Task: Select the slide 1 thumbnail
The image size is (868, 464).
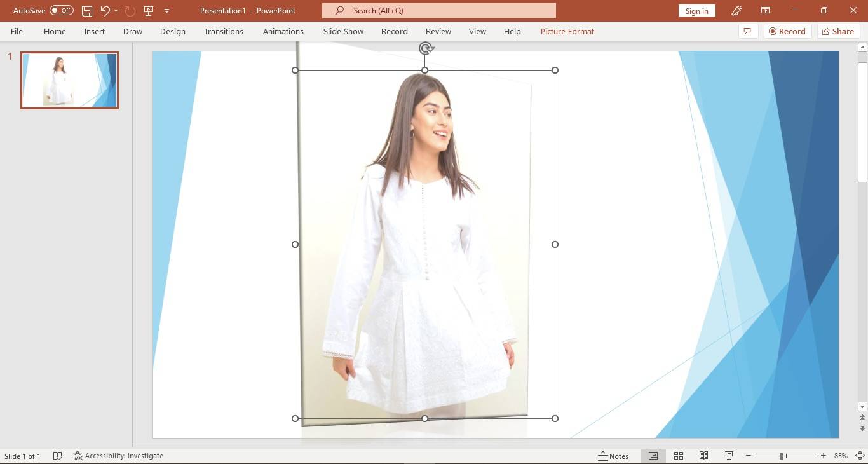Action: coord(69,80)
